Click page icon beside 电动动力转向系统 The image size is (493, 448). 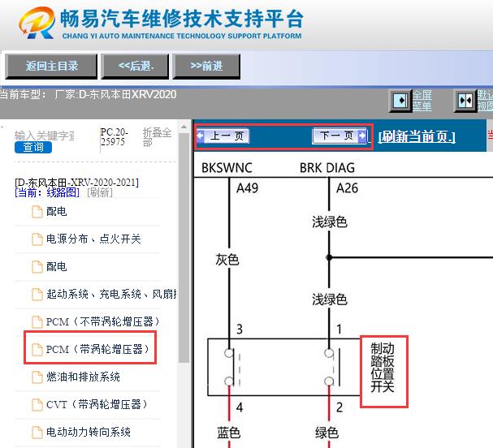click(37, 433)
